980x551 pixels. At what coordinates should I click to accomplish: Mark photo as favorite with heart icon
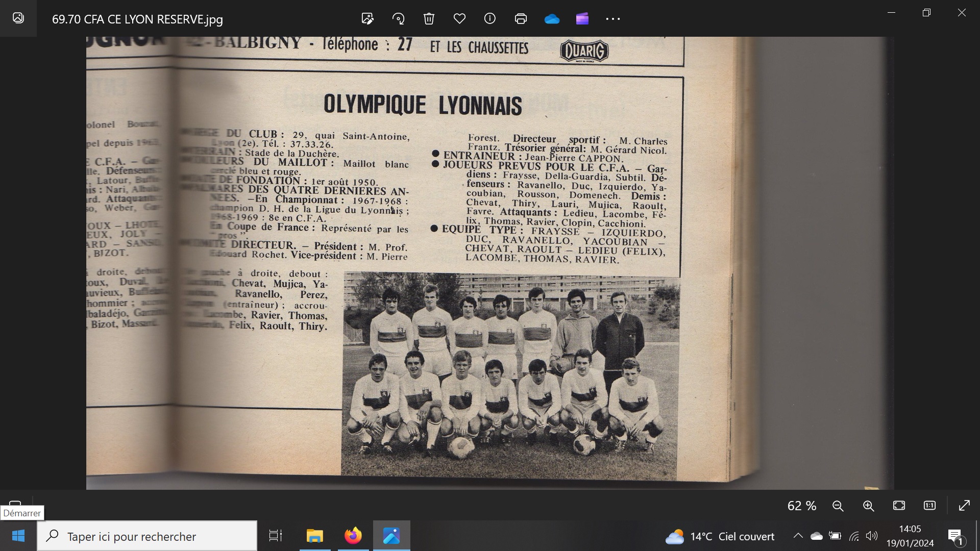click(x=459, y=19)
